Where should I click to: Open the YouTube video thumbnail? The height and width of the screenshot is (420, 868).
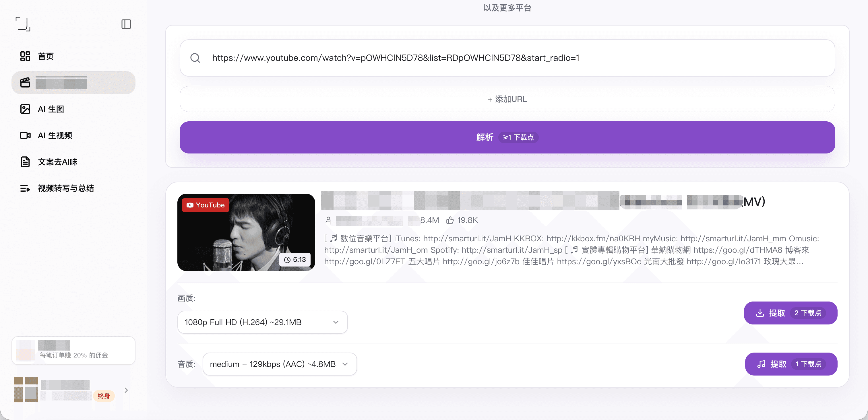(x=246, y=232)
